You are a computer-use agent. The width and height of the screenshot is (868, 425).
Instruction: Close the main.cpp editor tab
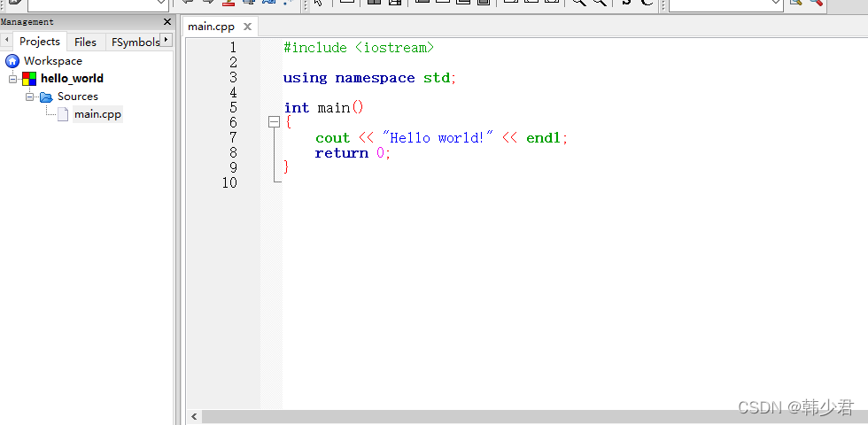[x=247, y=27]
